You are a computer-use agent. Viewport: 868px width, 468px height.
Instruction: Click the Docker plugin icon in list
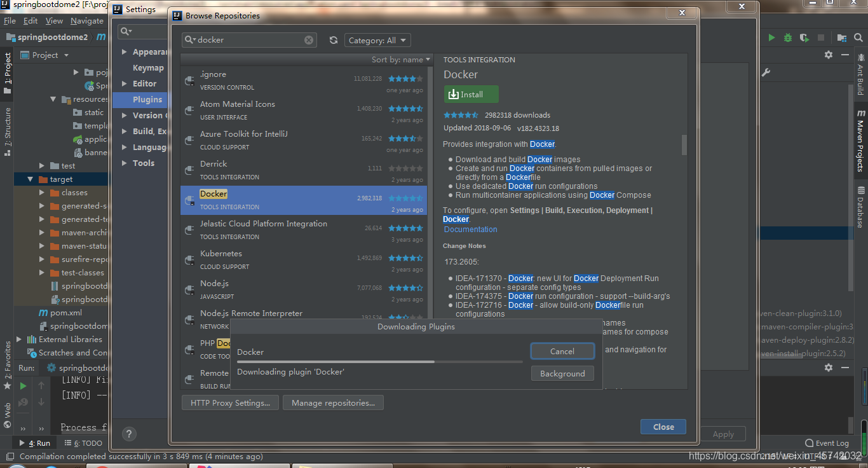pos(189,200)
